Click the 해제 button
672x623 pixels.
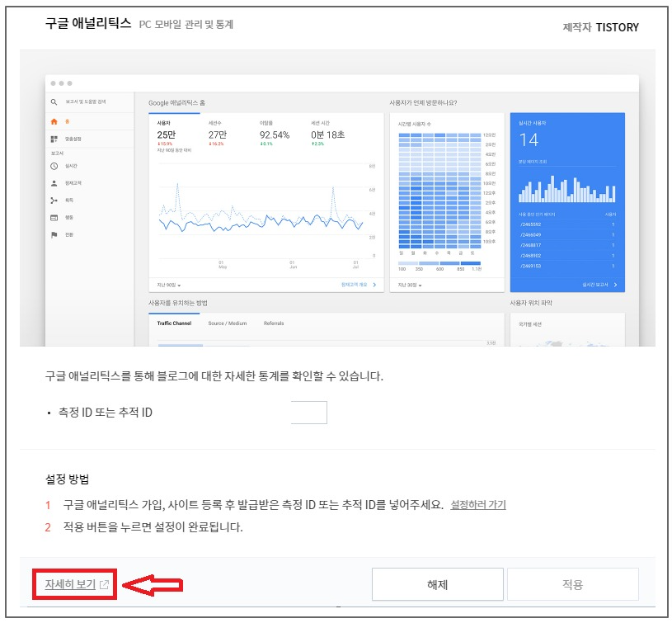pyautogui.click(x=438, y=584)
